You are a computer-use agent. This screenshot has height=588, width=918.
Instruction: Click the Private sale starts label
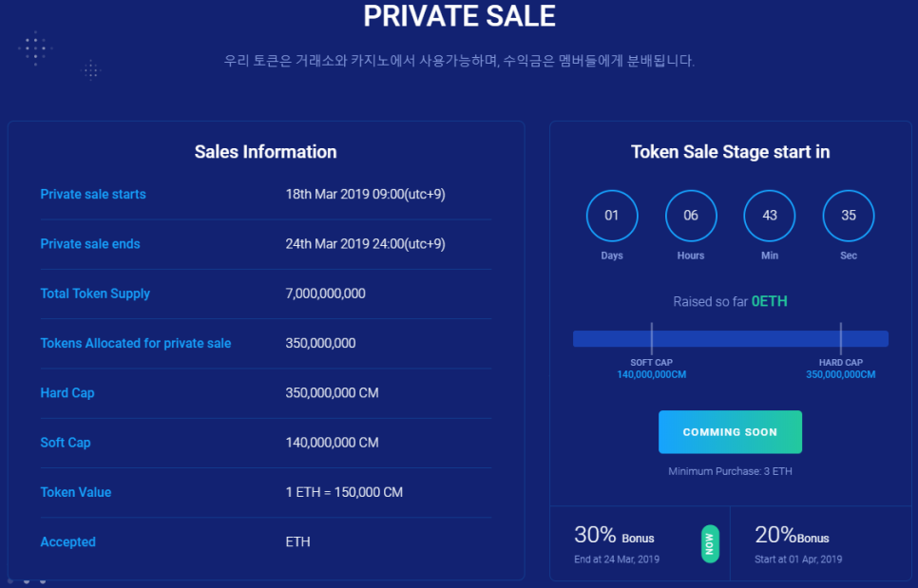coord(93,194)
